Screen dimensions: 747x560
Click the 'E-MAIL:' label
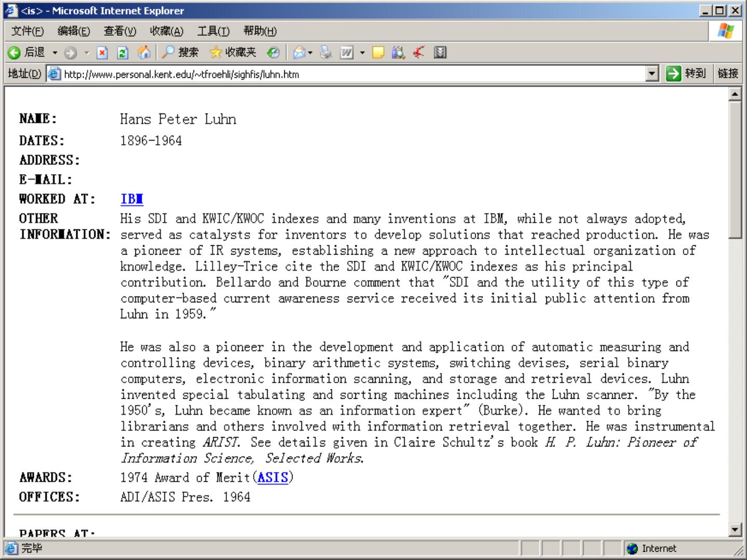coord(46,180)
